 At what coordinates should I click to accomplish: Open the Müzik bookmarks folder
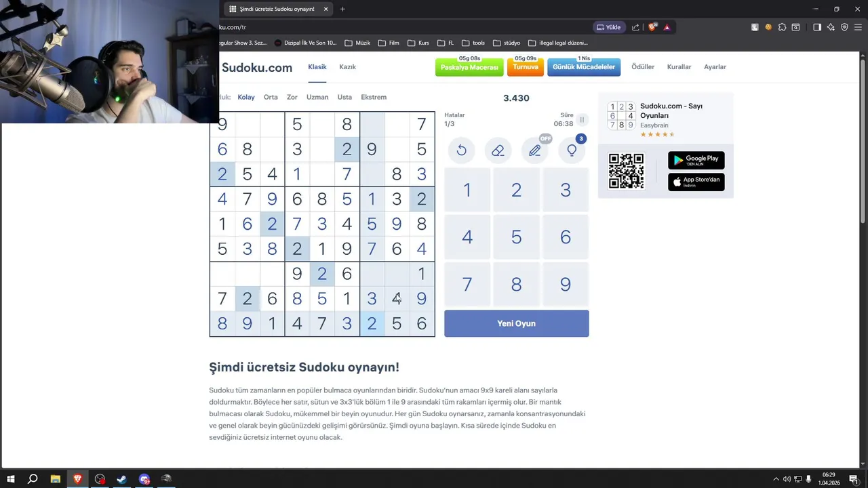click(357, 43)
